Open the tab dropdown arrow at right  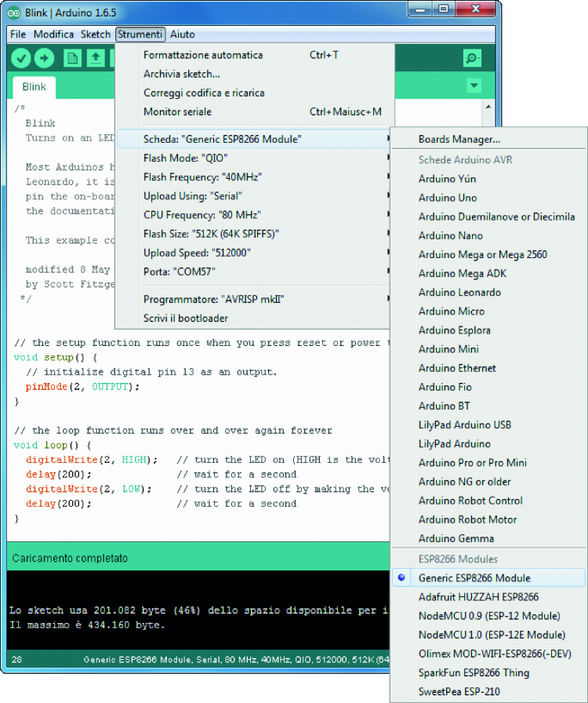474,86
